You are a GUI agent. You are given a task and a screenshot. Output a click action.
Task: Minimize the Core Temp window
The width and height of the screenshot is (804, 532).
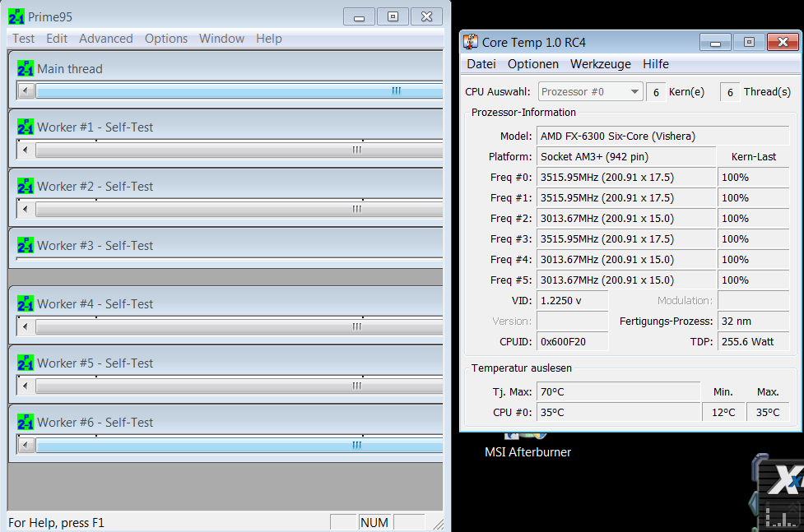click(715, 43)
